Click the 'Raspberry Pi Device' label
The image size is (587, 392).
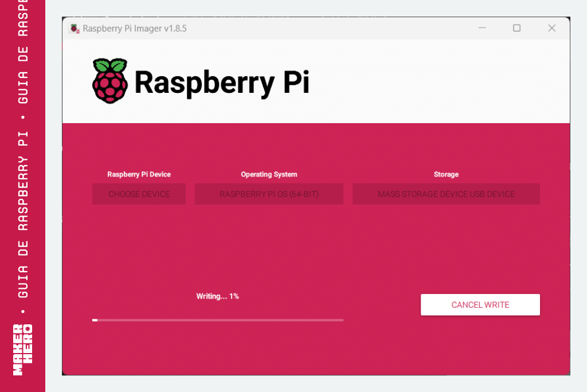coord(139,174)
